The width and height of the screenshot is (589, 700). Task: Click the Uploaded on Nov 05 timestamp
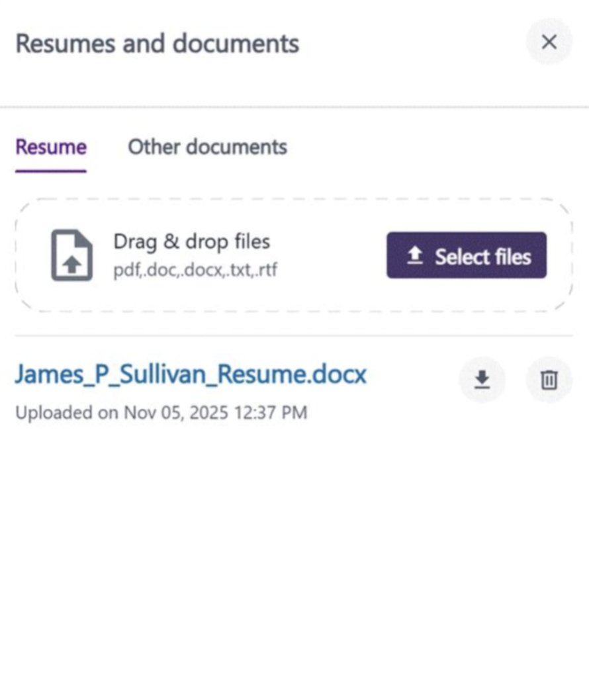161,413
